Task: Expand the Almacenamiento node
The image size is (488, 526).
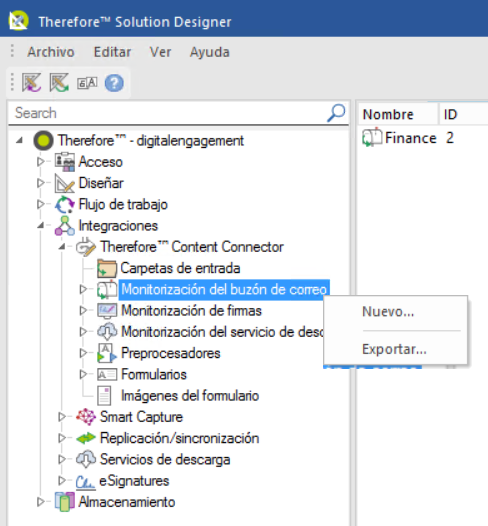Action: click(x=41, y=502)
